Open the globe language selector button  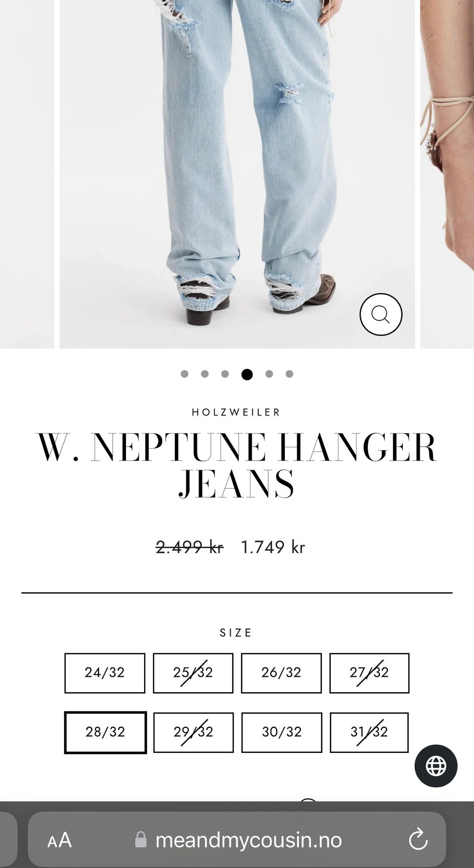coord(436,766)
